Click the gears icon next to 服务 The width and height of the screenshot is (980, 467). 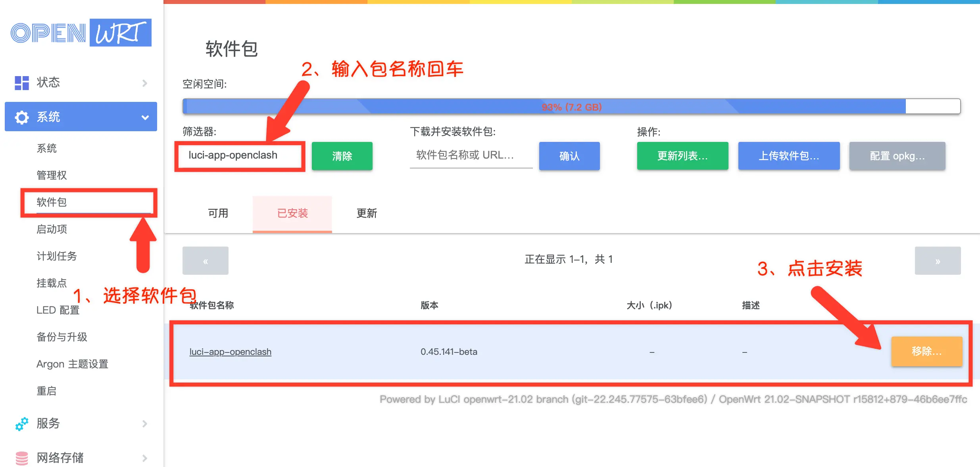(x=22, y=424)
